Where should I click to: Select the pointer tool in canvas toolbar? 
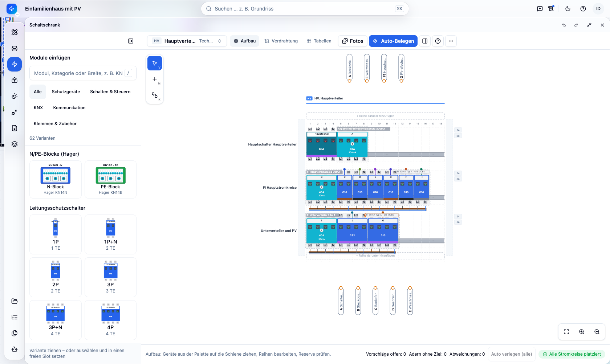pos(155,63)
